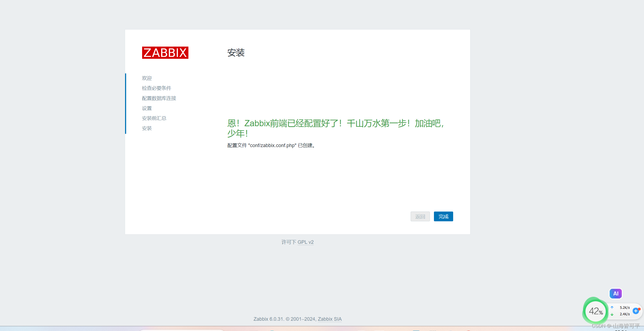Select the 检查必要条件 step
The image size is (644, 331).
point(156,88)
